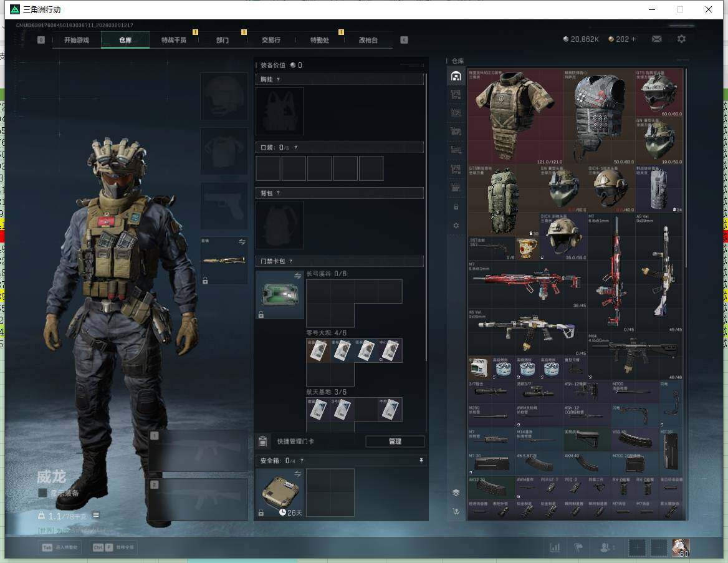The image size is (728, 563).
Task: Select the MK4 rifle in warehouse
Action: (x=635, y=356)
